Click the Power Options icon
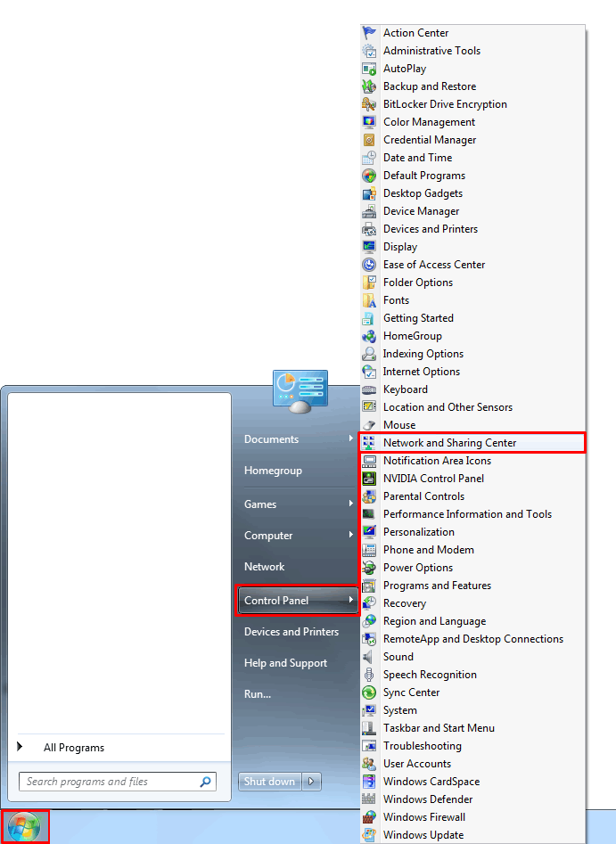Viewport: 616px width, 844px height. (369, 568)
